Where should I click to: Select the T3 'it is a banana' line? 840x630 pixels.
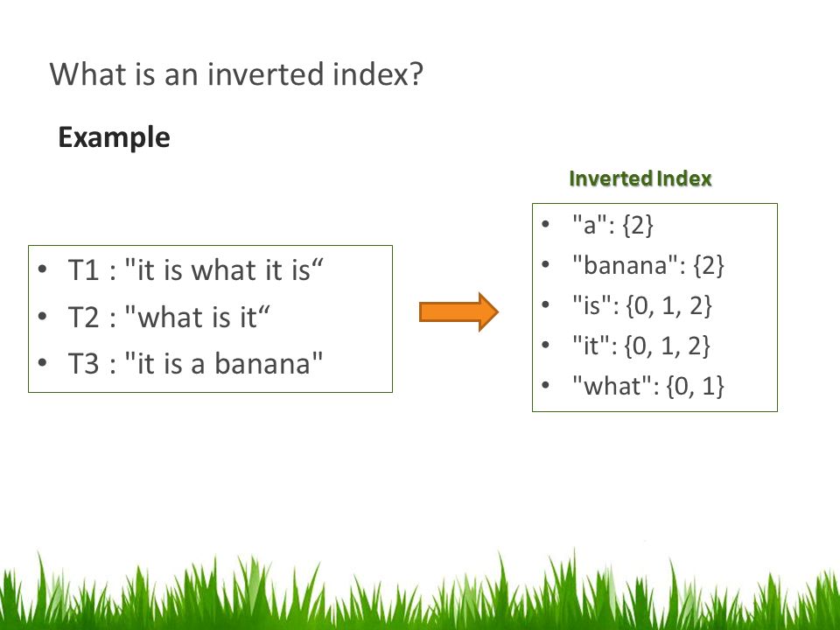tap(195, 363)
